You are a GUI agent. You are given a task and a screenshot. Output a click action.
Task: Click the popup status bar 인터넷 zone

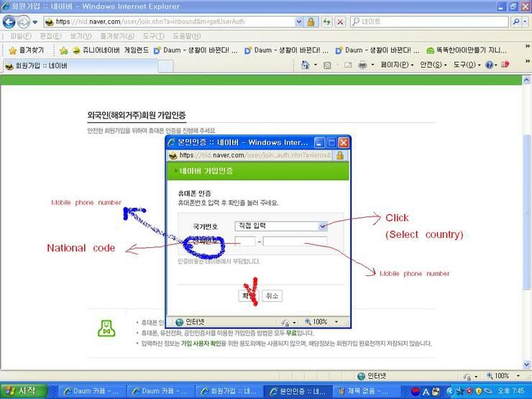(x=190, y=321)
